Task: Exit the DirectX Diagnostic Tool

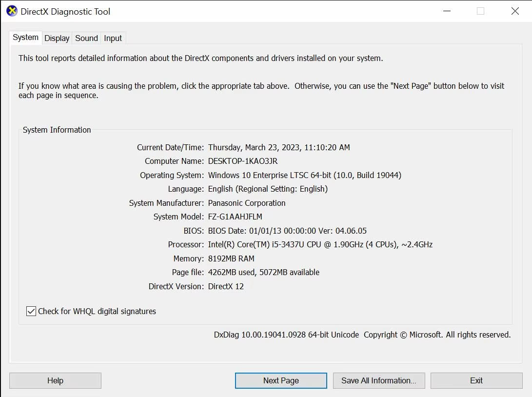Action: tap(476, 381)
